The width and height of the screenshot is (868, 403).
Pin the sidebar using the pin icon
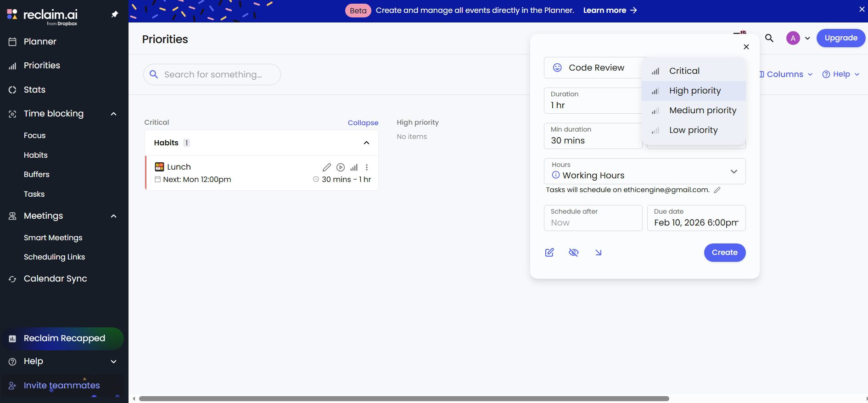pos(115,14)
